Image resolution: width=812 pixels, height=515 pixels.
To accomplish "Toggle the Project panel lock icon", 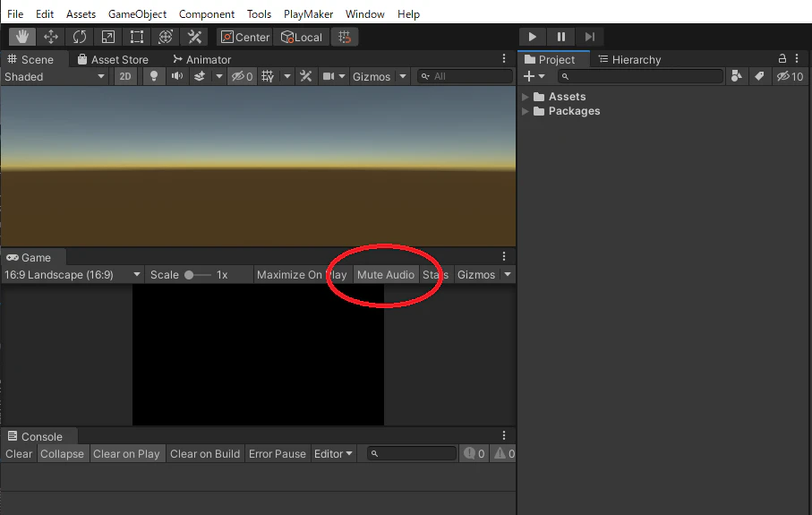I will click(782, 58).
